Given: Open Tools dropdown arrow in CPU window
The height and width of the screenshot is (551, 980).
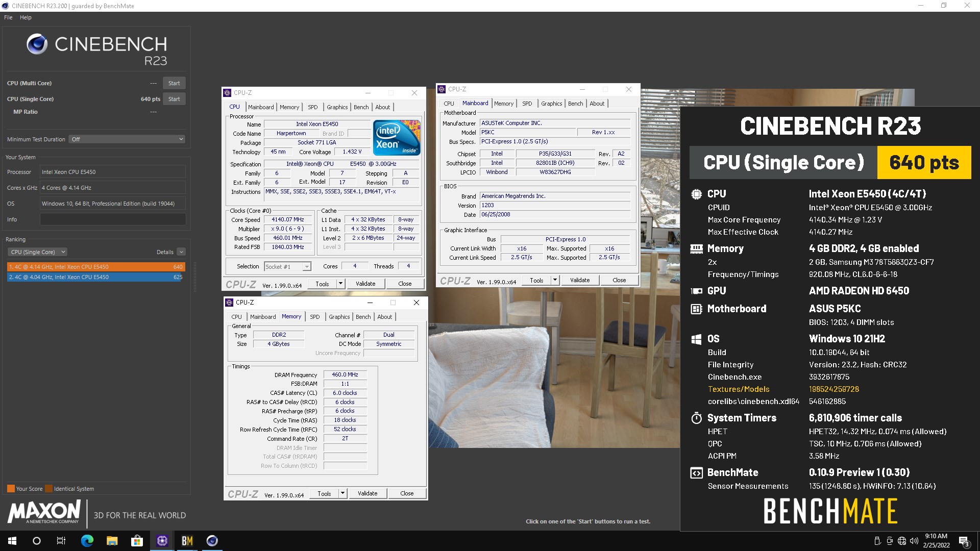Looking at the screenshot, I should [x=341, y=284].
